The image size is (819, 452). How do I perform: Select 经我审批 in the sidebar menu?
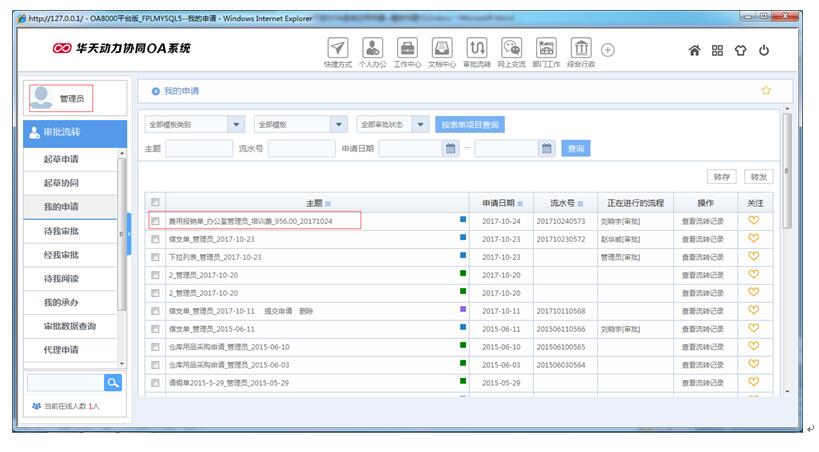(x=70, y=255)
